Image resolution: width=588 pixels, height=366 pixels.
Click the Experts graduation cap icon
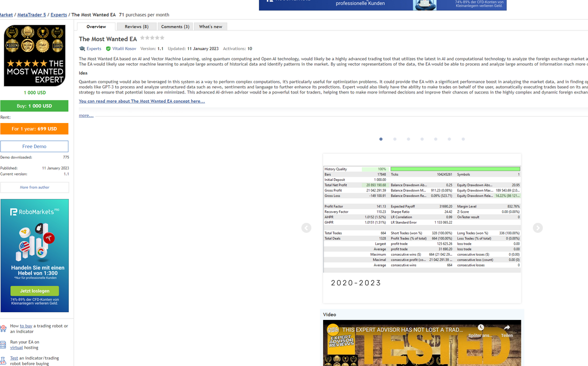[x=82, y=49]
